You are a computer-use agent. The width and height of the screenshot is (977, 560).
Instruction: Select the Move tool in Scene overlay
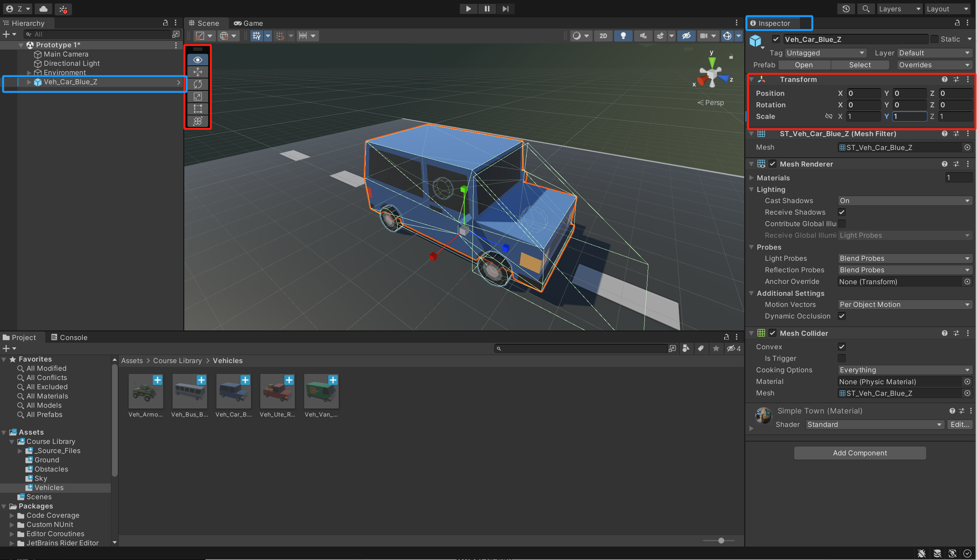[197, 72]
